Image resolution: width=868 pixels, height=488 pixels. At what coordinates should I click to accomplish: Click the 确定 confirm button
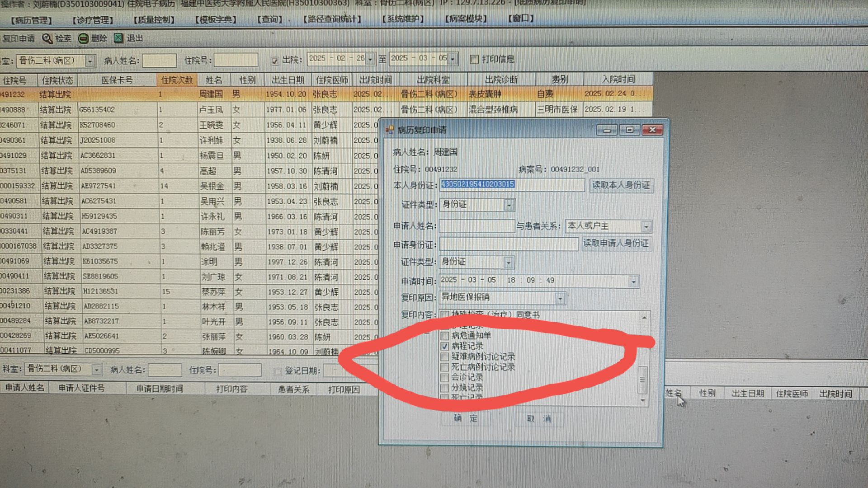[466, 418]
